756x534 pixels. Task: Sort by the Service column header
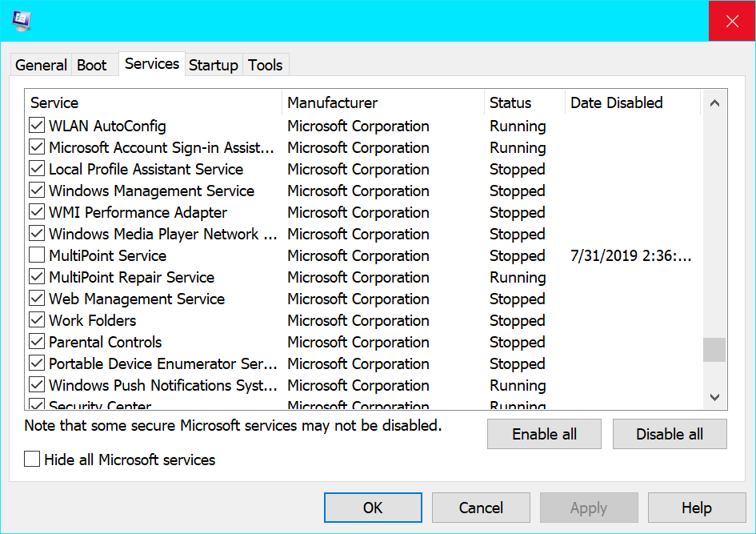coord(154,102)
